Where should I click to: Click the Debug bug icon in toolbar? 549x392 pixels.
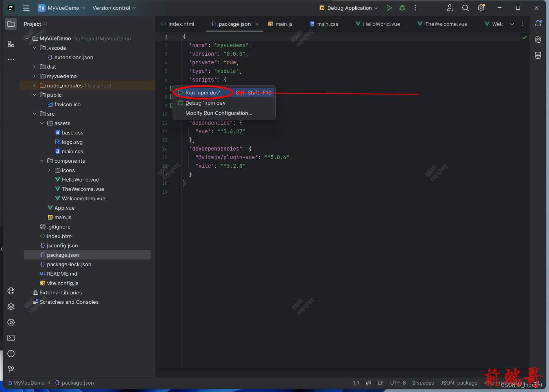click(x=402, y=8)
